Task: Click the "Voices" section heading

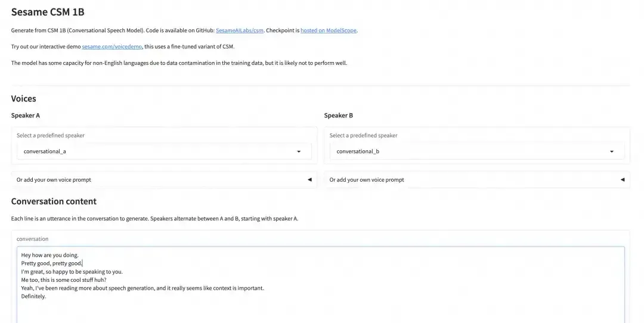Action: [23, 98]
